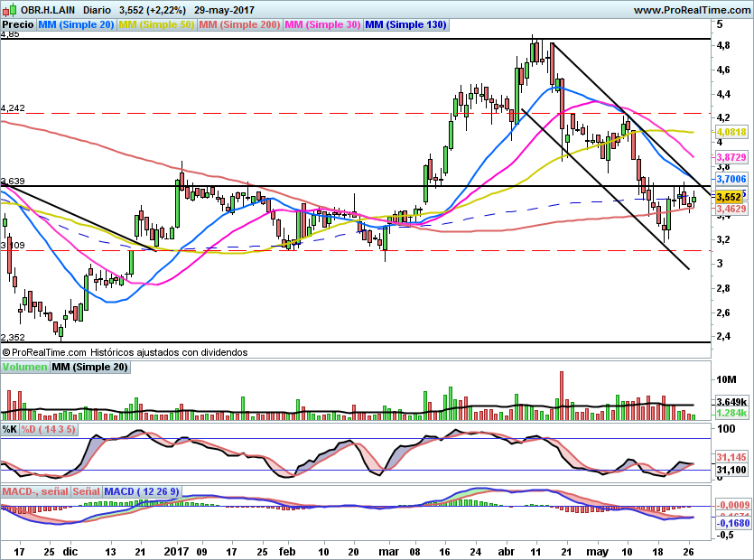754x560 pixels.
Task: Select the Señal line label
Action: (x=86, y=491)
